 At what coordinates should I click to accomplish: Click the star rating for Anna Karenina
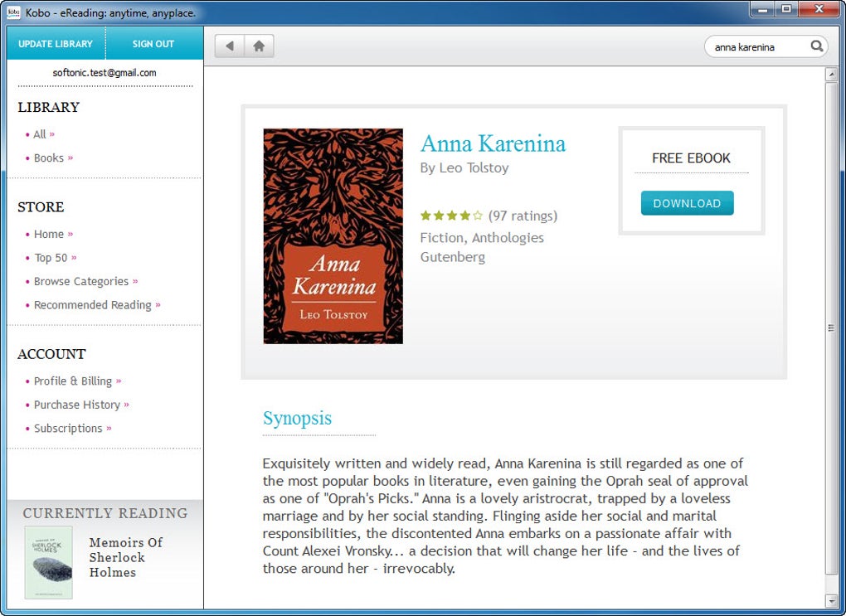click(x=451, y=216)
